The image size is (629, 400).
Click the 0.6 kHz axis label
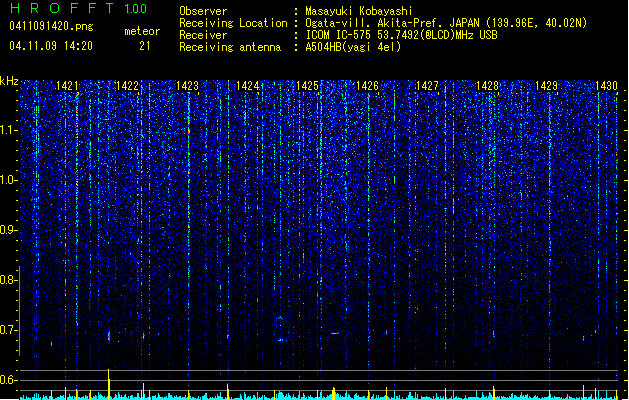point(8,380)
